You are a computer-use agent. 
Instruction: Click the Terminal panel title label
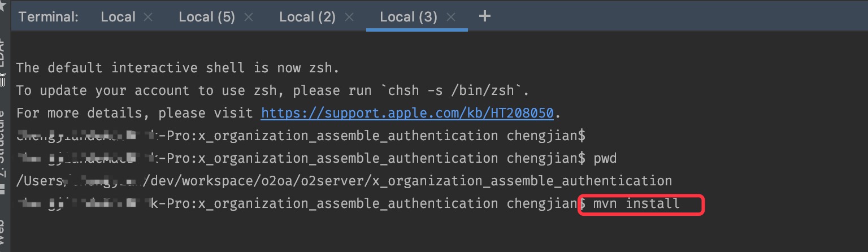coord(48,17)
